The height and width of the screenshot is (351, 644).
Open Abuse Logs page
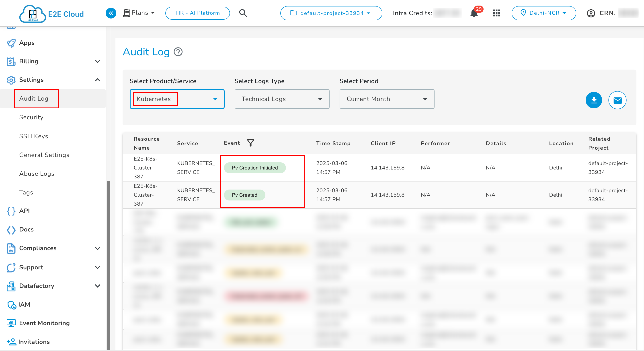point(37,174)
